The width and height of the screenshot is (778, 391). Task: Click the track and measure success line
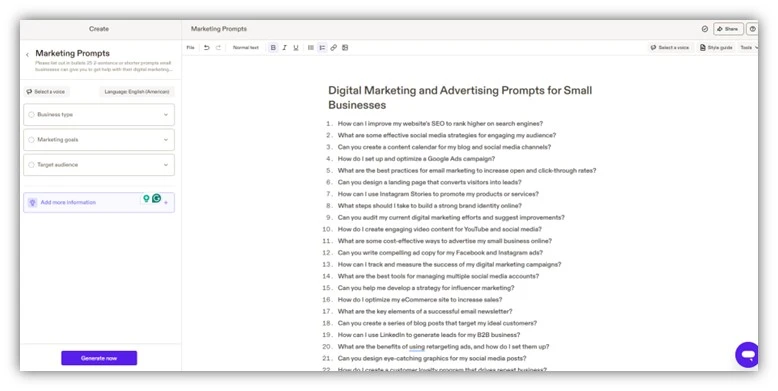449,264
